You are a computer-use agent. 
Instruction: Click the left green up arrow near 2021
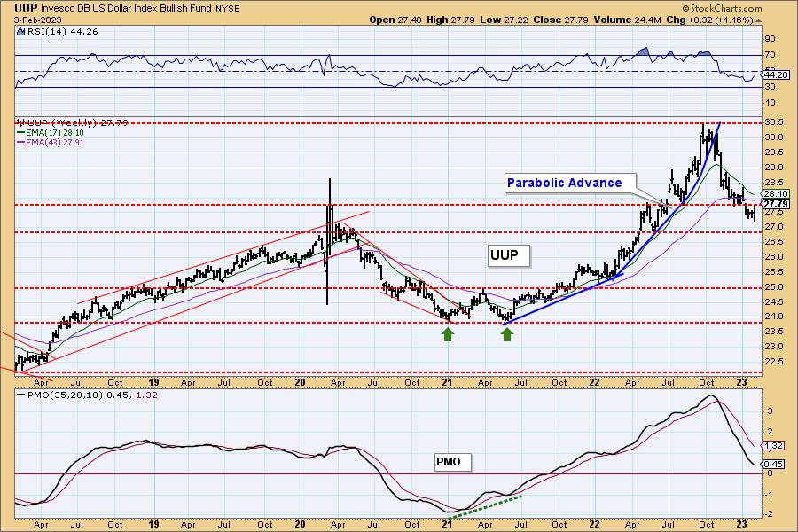point(448,334)
